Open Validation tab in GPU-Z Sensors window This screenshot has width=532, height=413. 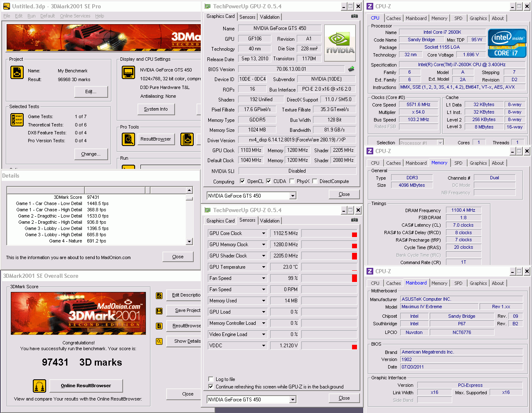(x=270, y=221)
